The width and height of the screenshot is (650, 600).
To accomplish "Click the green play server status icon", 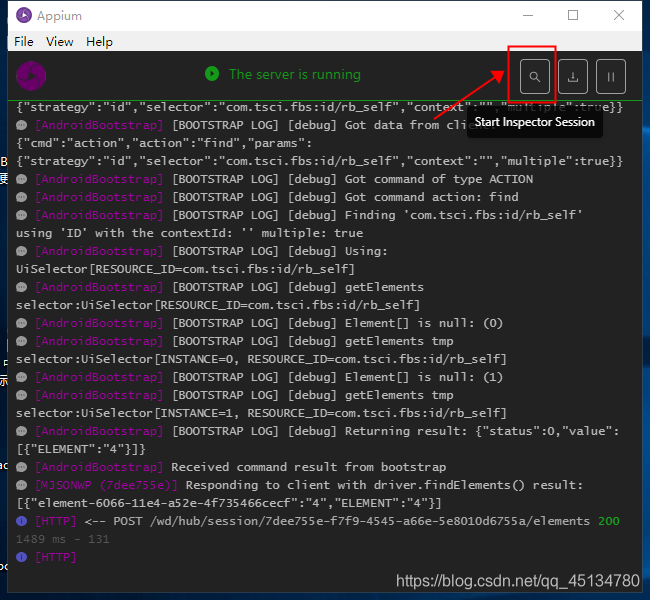I will 212,74.
